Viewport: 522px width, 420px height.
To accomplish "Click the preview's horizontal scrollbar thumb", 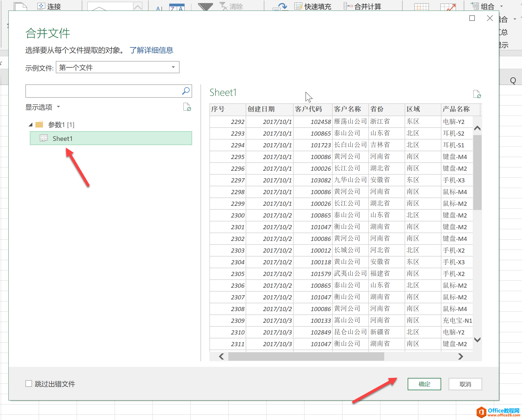I will point(306,356).
